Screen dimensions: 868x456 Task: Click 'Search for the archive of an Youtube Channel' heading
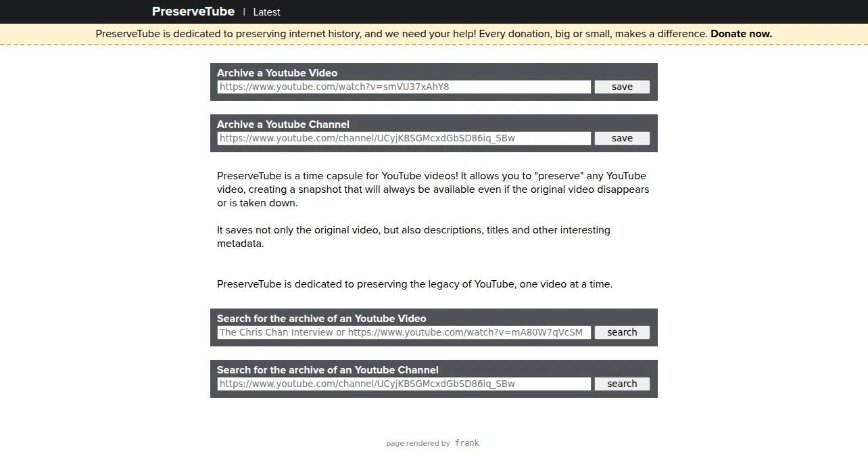(x=328, y=369)
